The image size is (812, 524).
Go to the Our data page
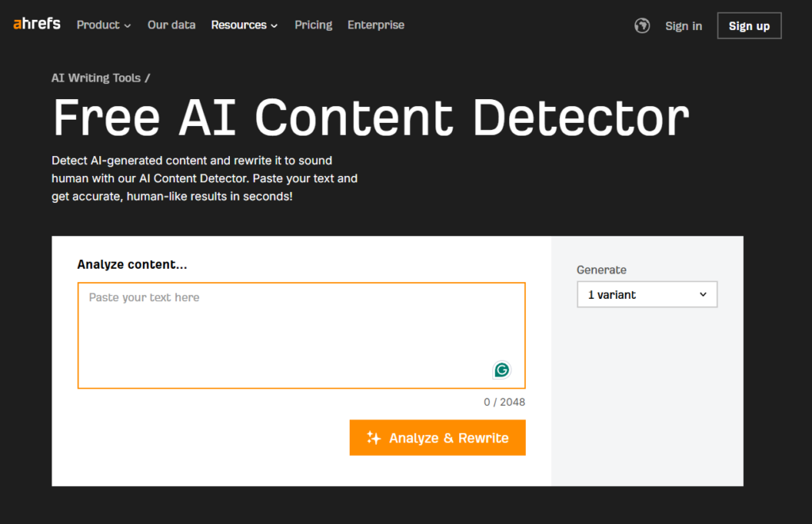(x=171, y=25)
